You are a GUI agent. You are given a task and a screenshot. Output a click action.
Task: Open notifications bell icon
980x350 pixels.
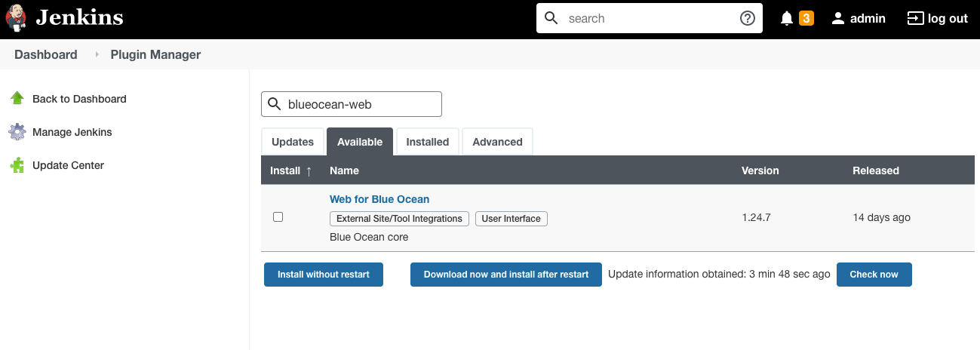pos(787,18)
